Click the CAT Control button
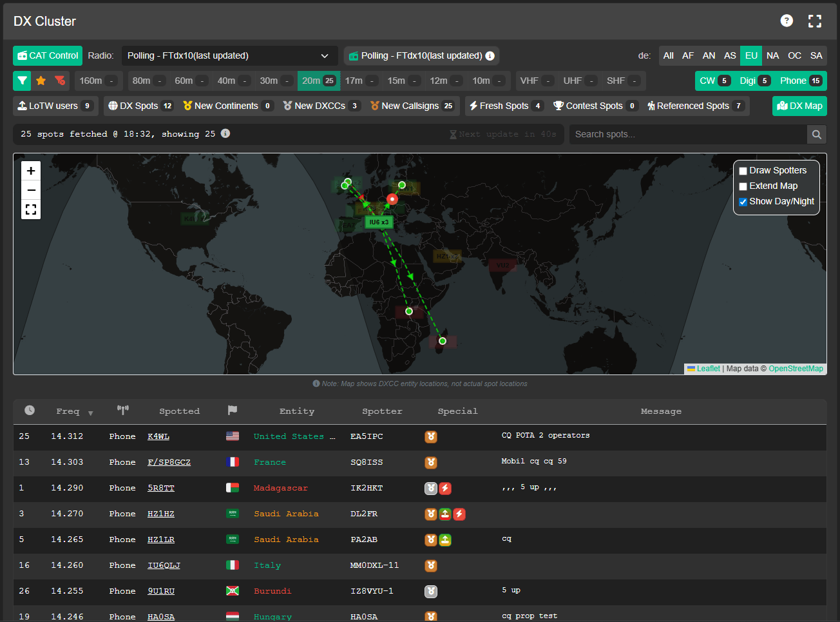This screenshot has height=622, width=840. click(x=48, y=55)
